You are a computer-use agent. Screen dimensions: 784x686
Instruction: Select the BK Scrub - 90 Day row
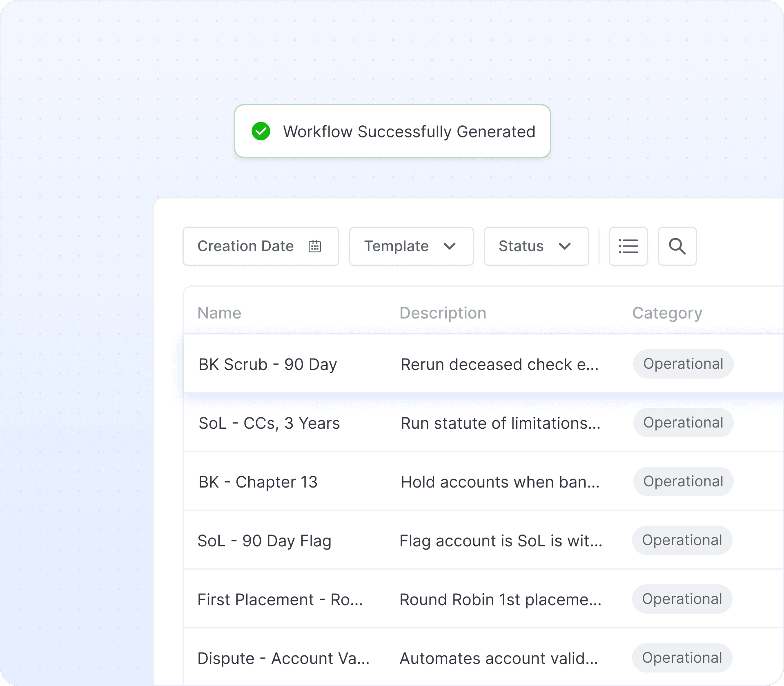[x=268, y=364]
